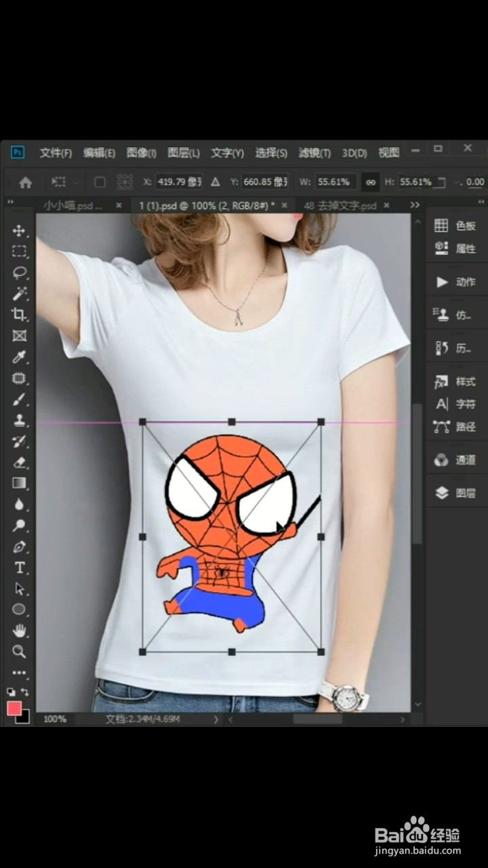
Task: Open the 视图 menu
Action: 388,153
